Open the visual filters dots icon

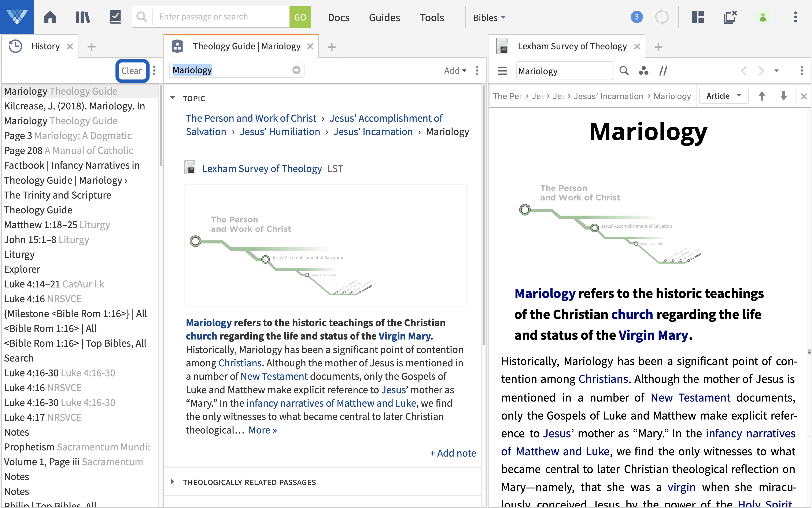(643, 70)
